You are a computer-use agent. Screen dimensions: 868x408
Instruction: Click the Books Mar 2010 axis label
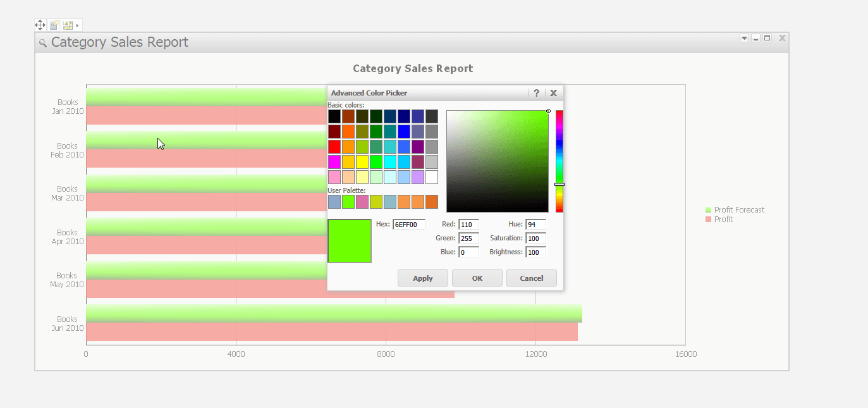point(68,194)
